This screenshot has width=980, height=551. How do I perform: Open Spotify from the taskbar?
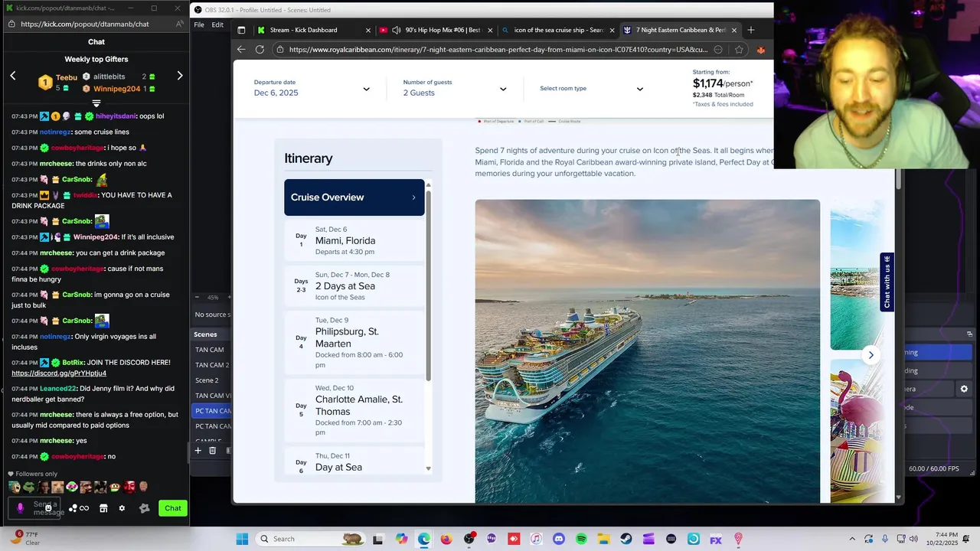[581, 539]
